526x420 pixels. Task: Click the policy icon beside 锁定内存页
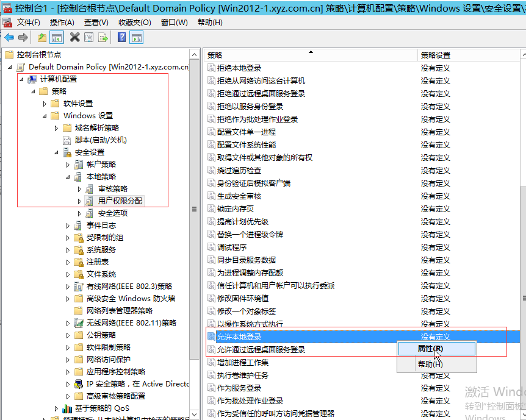(x=211, y=209)
